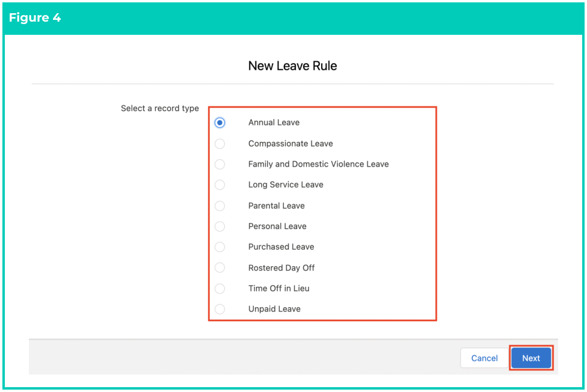The width and height of the screenshot is (587, 392).
Task: Select the Annual Leave radio button
Action: [220, 123]
